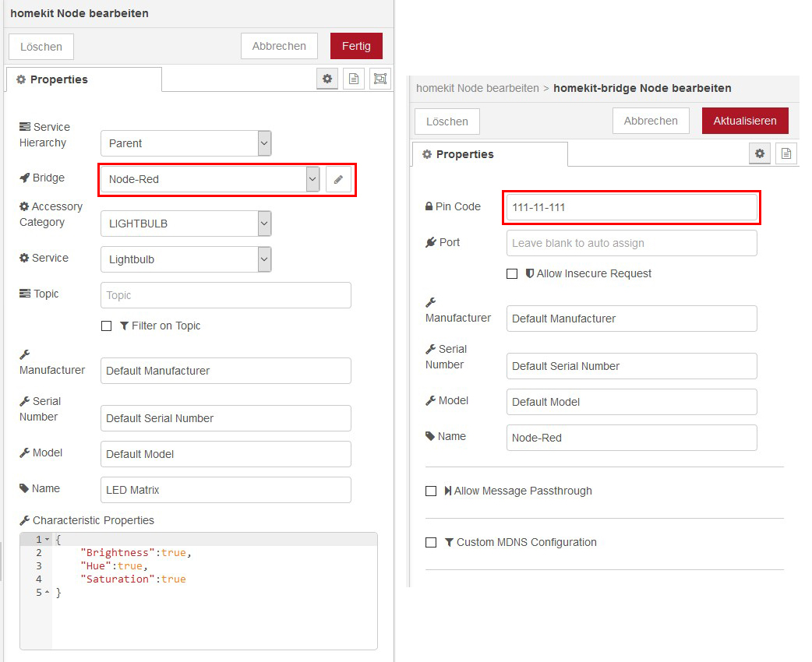Click the red Fertig button
Screen dimensions: 812x662
pos(356,46)
